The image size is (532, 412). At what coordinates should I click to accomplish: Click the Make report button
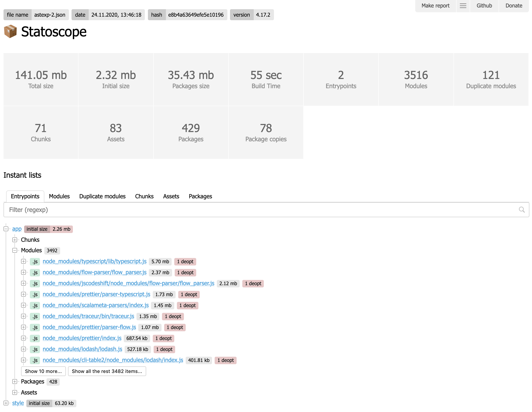pos(435,6)
